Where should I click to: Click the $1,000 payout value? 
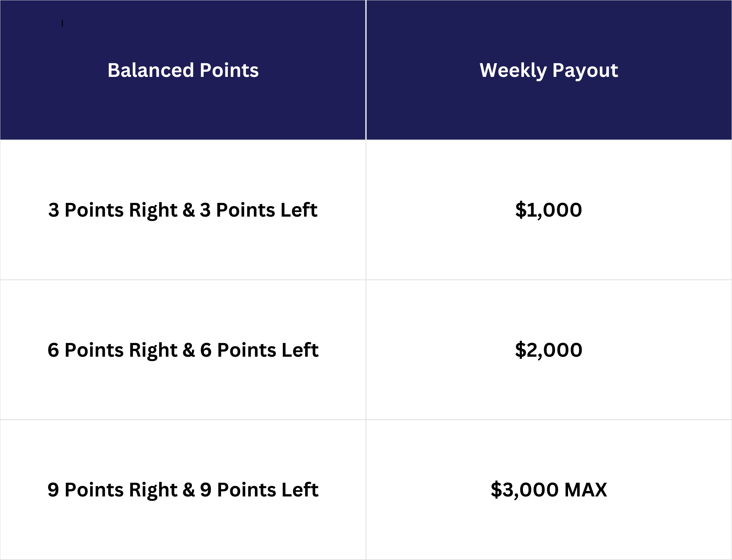point(549,210)
